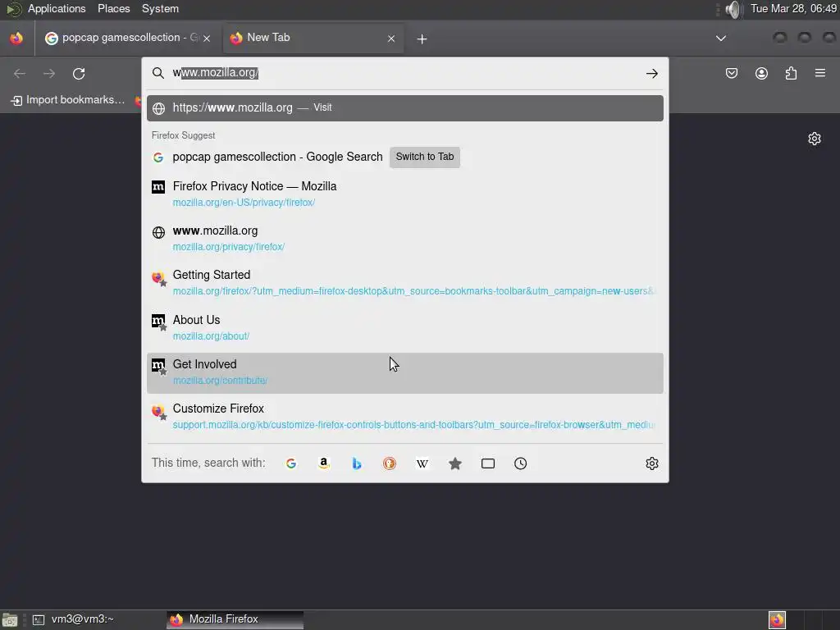
Task: Open the Places menu
Action: [x=113, y=8]
